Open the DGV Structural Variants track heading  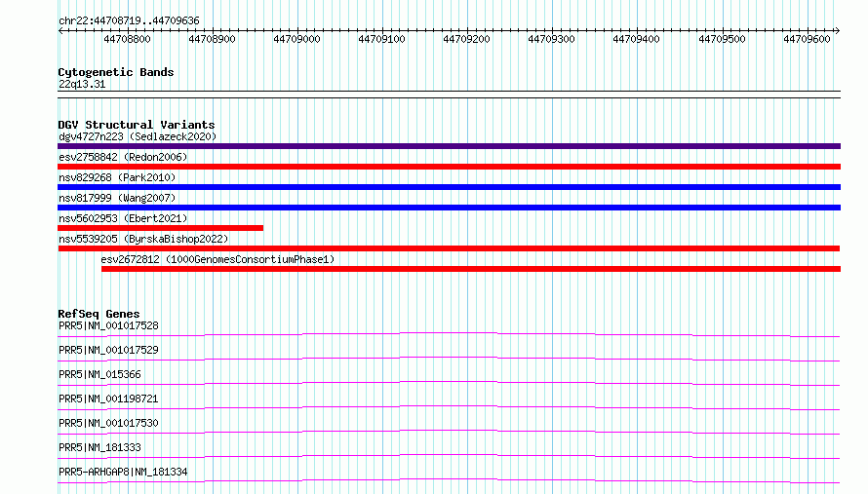(x=137, y=125)
